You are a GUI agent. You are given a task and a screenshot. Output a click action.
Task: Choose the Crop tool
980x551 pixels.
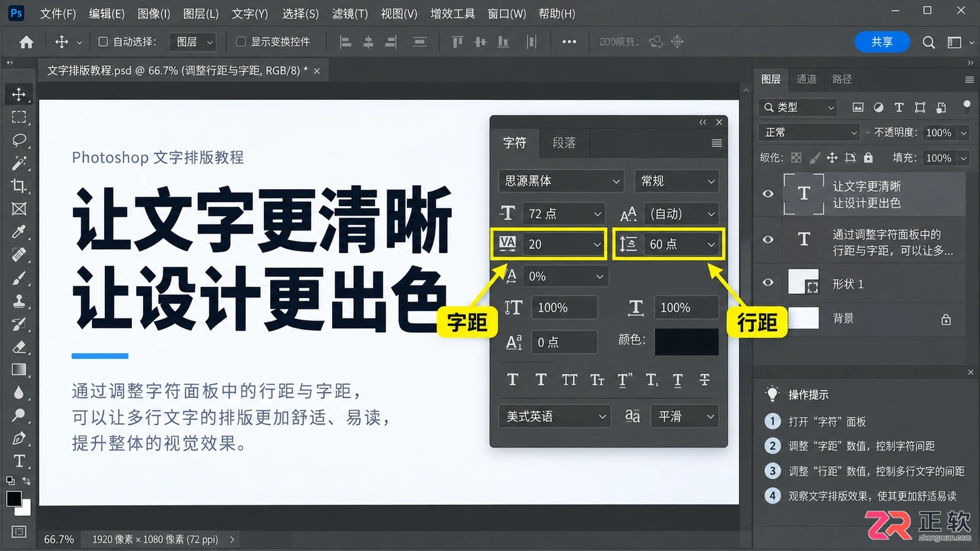pos(19,186)
